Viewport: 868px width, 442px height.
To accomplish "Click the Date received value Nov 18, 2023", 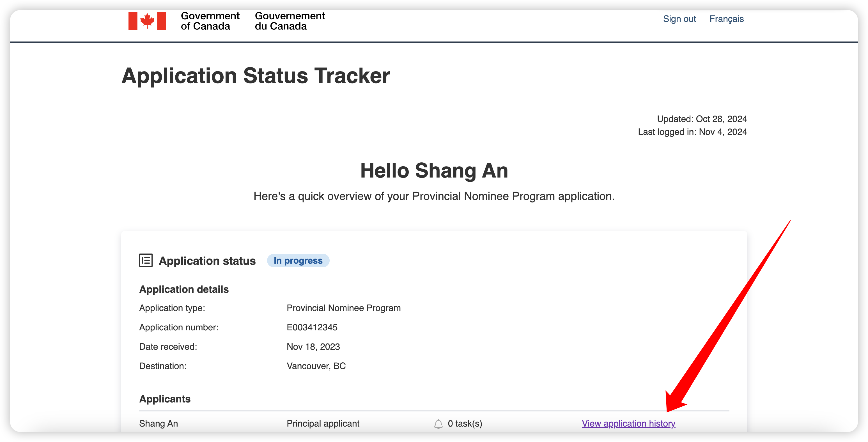I will 313,347.
